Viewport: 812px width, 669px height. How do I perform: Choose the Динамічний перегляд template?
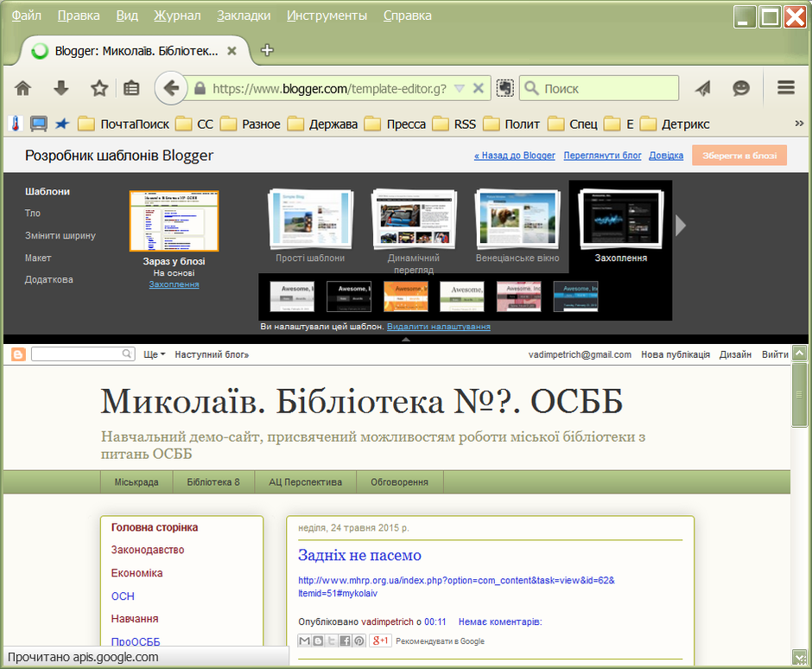pyautogui.click(x=414, y=220)
